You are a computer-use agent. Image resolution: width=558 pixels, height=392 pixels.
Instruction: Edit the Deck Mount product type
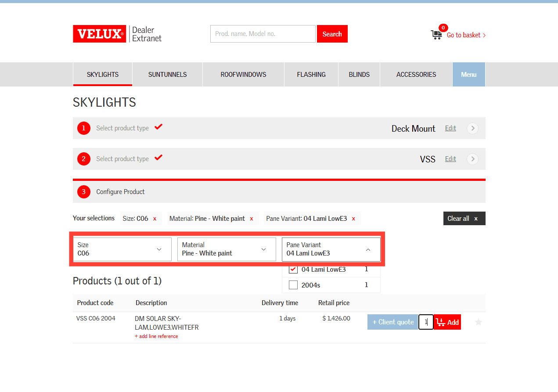450,128
